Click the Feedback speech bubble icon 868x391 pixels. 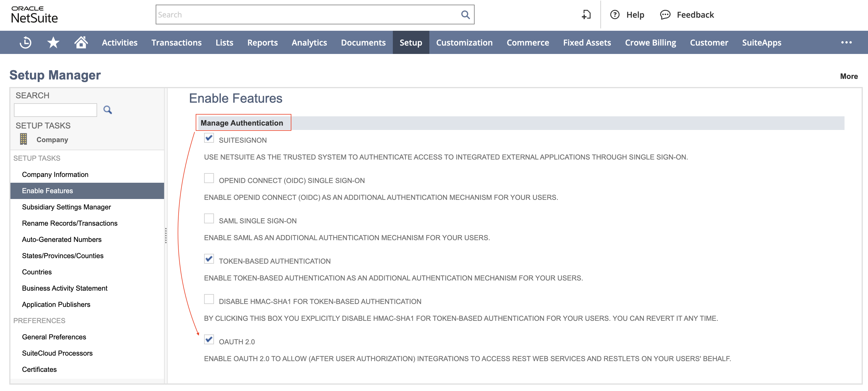[x=665, y=15]
